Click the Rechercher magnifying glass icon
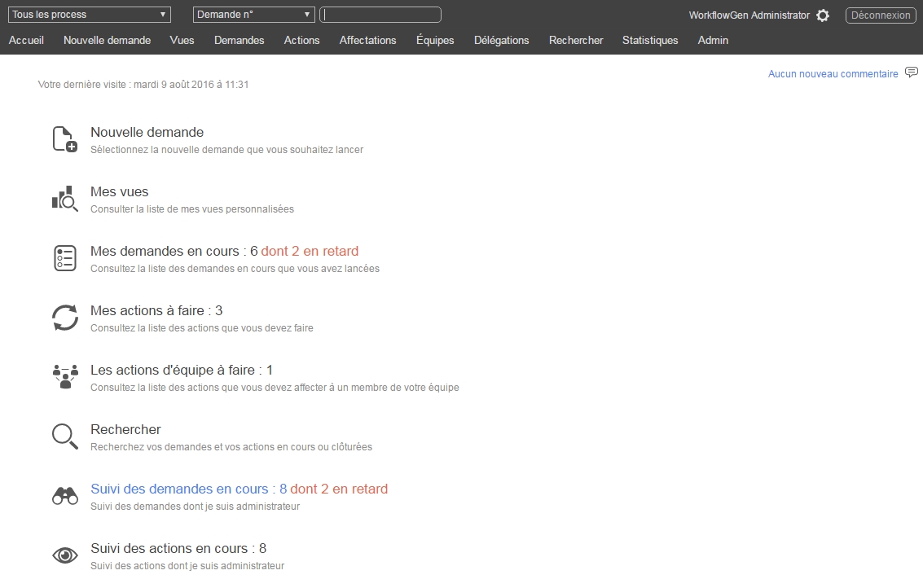 pos(64,437)
